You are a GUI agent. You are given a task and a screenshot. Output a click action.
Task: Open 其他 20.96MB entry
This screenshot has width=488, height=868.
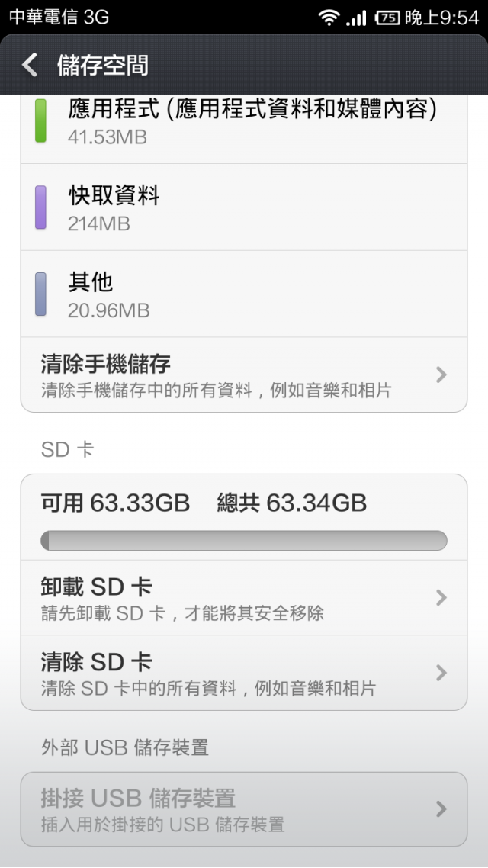point(244,294)
